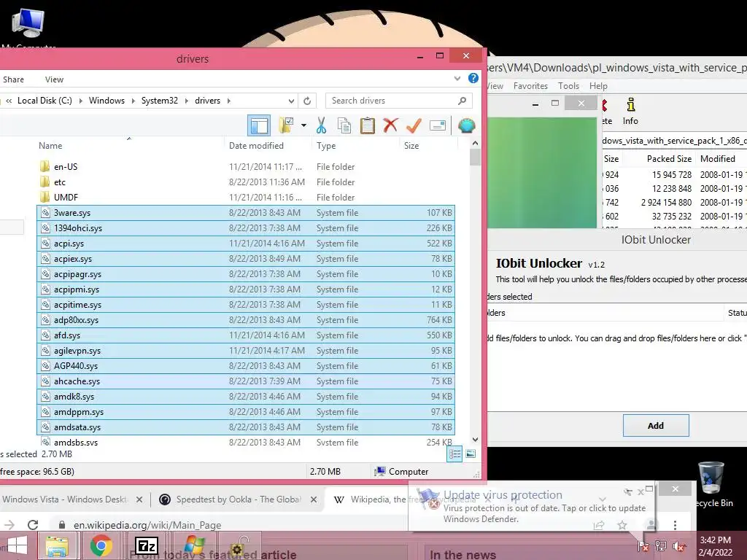Image resolution: width=747 pixels, height=560 pixels.
Task: Open Favorites menu in 7-Zip window
Action: 530,86
